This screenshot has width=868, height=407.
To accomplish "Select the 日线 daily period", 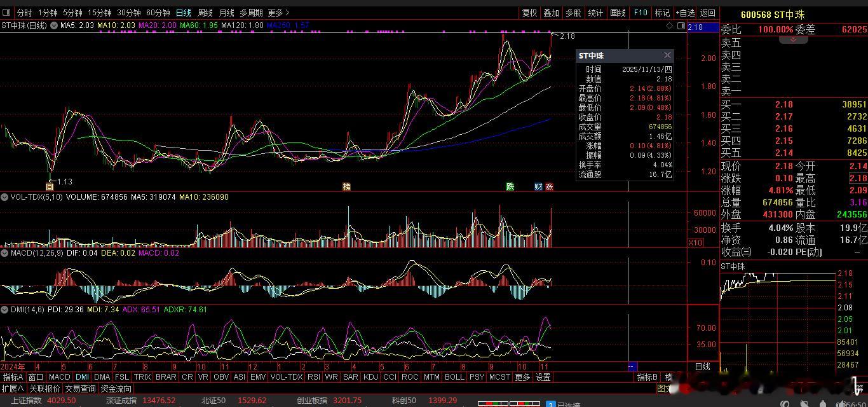I will (184, 13).
